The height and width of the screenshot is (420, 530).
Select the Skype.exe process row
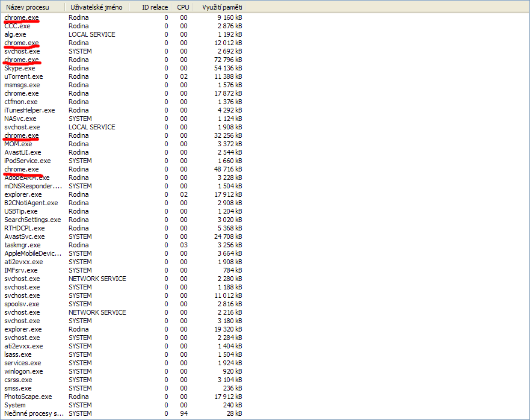pyautogui.click(x=20, y=68)
